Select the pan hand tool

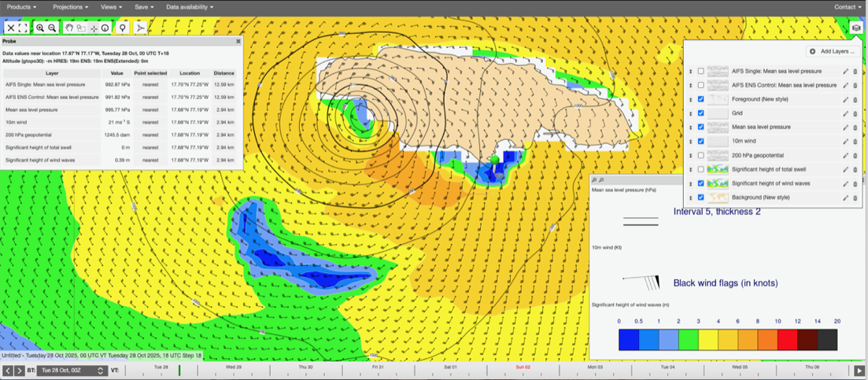(x=69, y=28)
